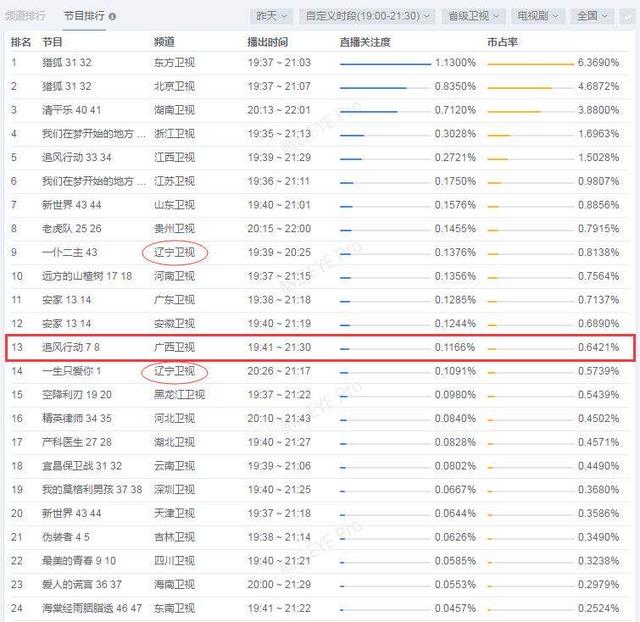The height and width of the screenshot is (622, 640).
Task: Click the partially visible button after 全国
Action: click(x=627, y=16)
